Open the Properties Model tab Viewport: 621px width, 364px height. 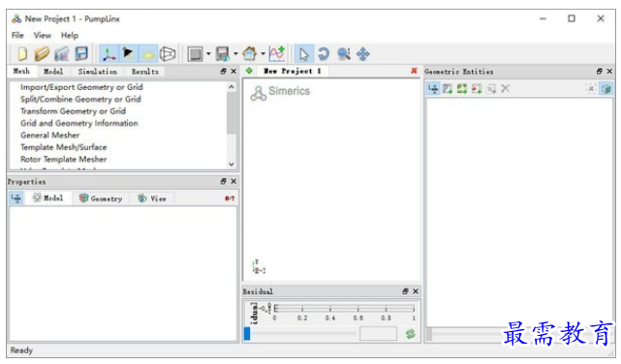point(48,197)
